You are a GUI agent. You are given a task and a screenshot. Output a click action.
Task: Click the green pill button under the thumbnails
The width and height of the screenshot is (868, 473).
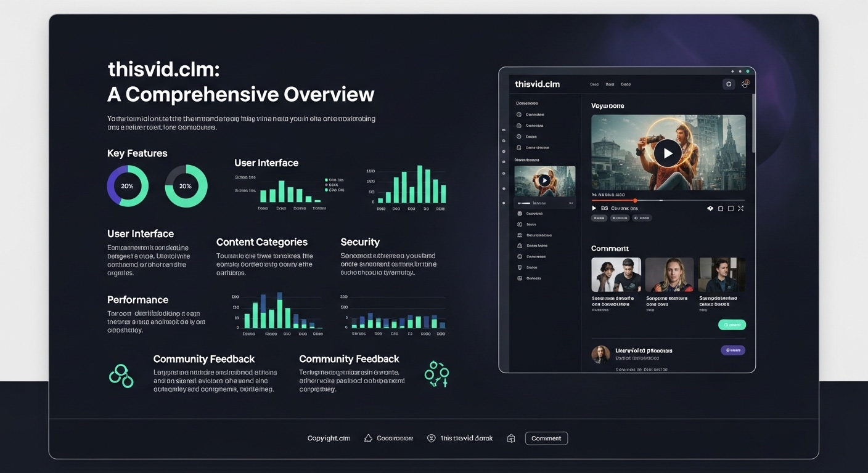tap(732, 325)
